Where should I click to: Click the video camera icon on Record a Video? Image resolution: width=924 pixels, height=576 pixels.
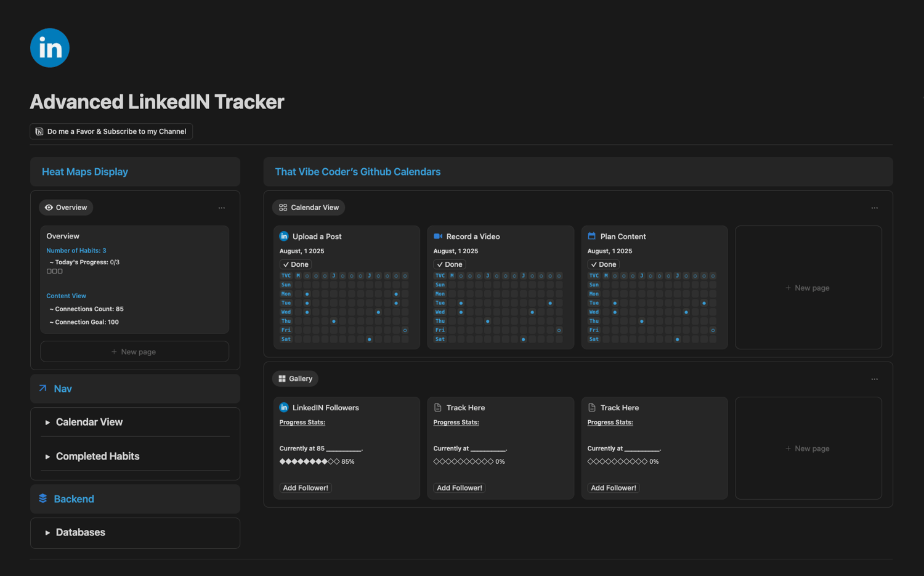[x=438, y=236]
